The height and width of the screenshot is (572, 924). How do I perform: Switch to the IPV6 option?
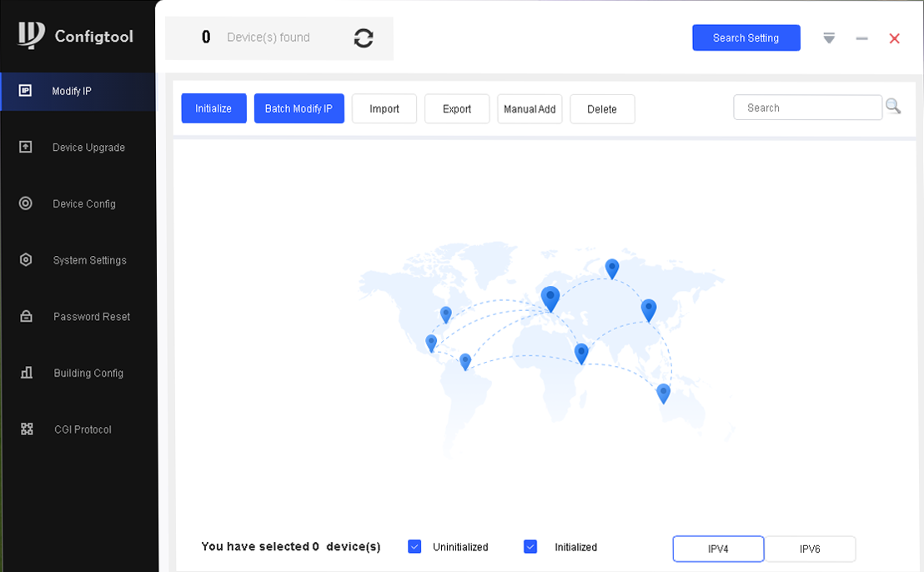[810, 549]
